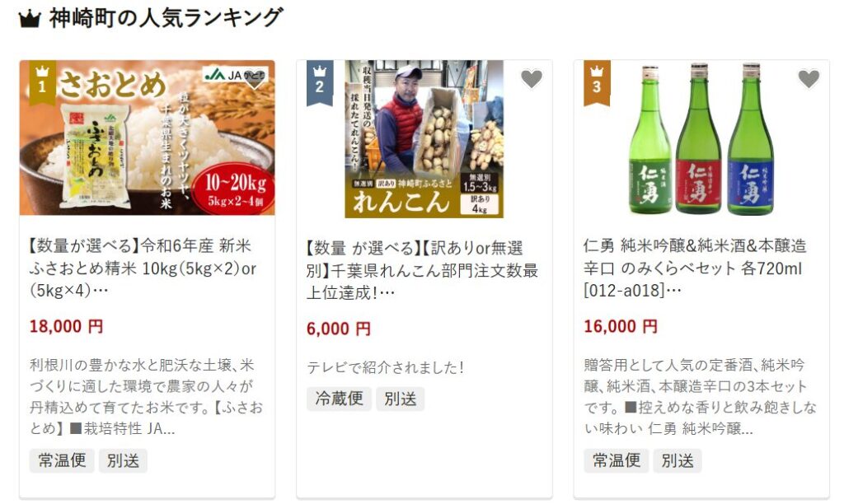The width and height of the screenshot is (844, 504).
Task: Select the 冷蔵便 tag on renkon card
Action: point(339,399)
